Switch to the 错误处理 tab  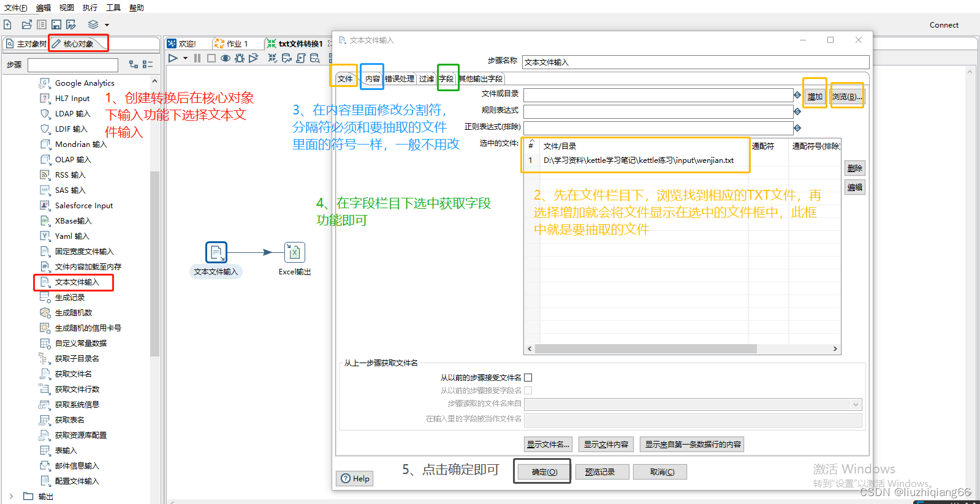[400, 78]
